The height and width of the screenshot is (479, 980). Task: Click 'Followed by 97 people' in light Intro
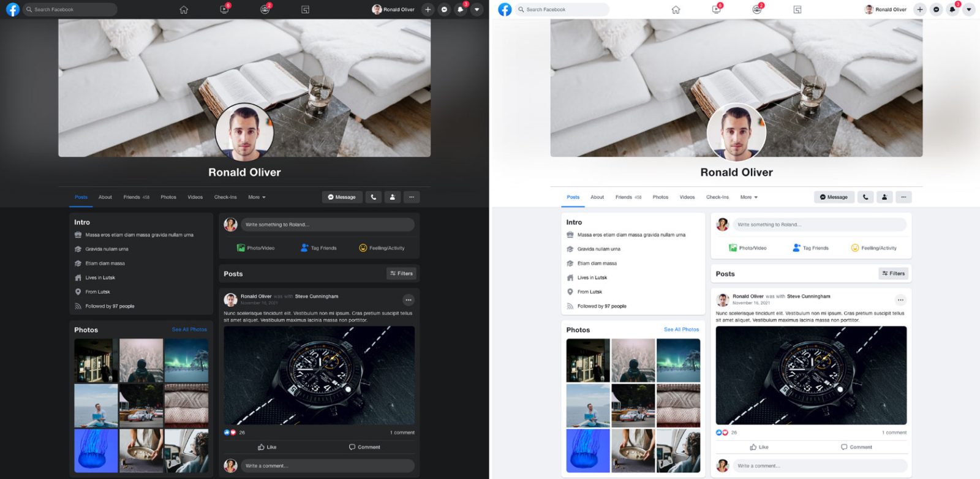point(602,306)
